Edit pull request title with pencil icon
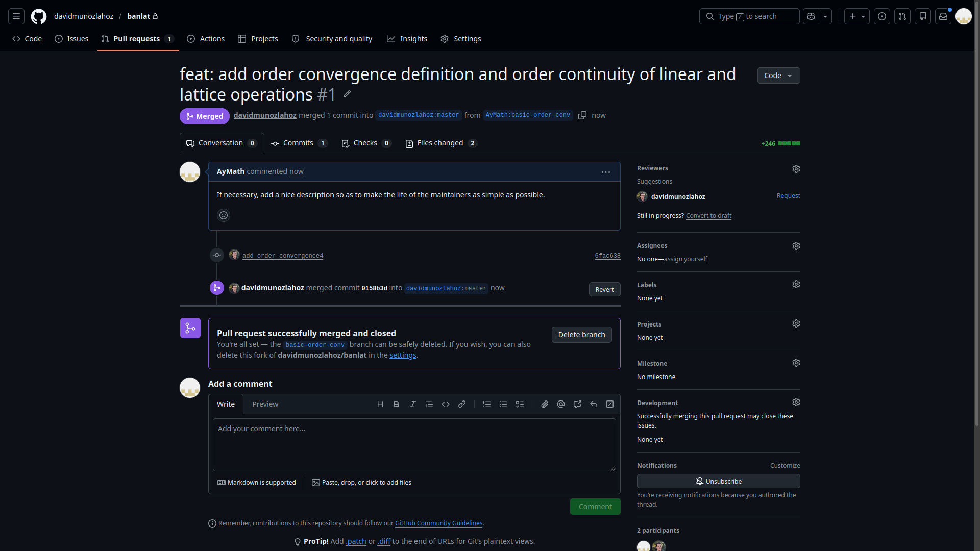 pyautogui.click(x=347, y=94)
